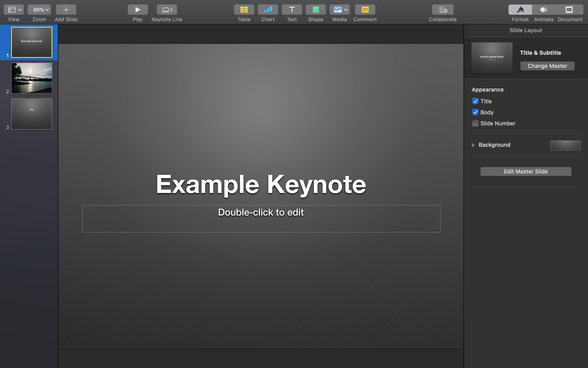Insert a Chart from the toolbar

click(x=268, y=10)
